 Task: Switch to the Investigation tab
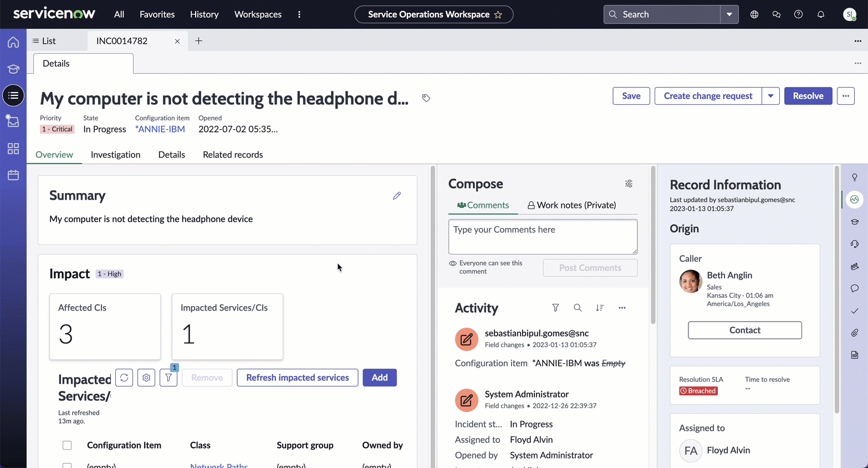pyautogui.click(x=115, y=155)
